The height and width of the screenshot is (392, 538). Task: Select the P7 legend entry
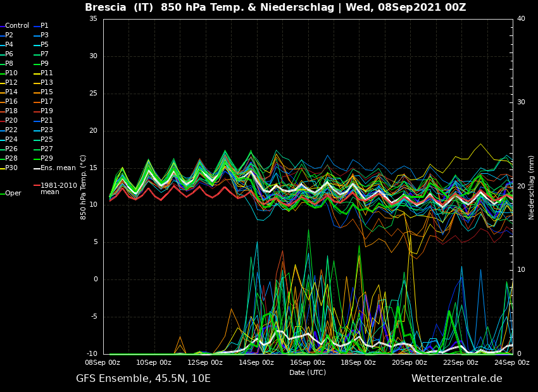coord(41,54)
